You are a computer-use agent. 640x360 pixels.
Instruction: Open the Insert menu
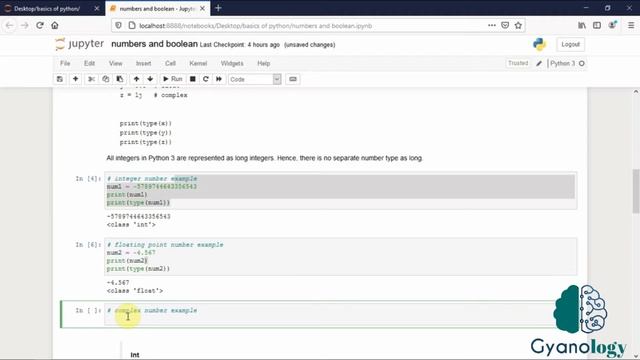[143, 63]
